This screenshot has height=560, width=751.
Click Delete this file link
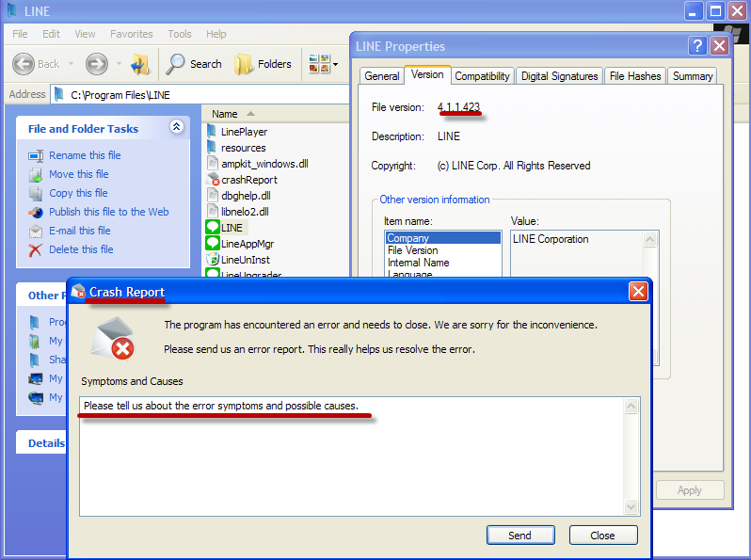pos(81,249)
